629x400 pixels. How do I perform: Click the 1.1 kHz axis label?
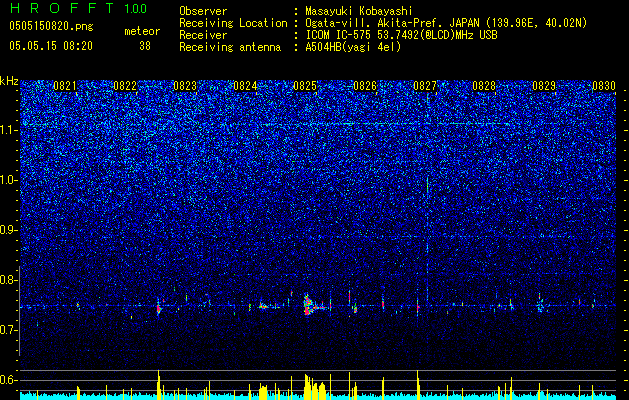click(x=9, y=131)
